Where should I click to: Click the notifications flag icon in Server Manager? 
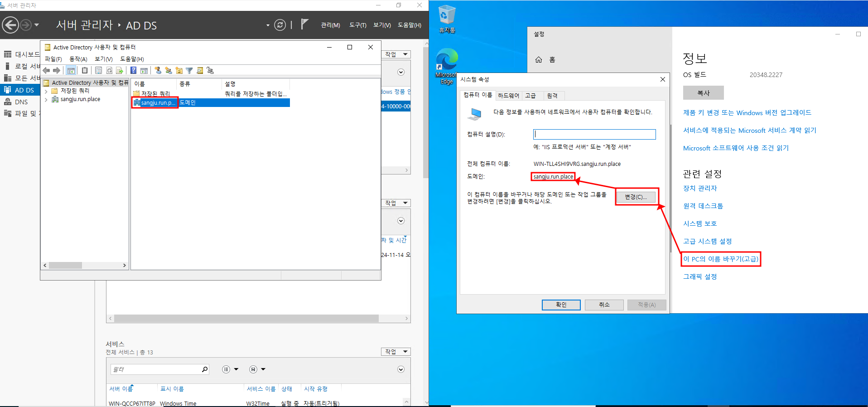tap(304, 24)
